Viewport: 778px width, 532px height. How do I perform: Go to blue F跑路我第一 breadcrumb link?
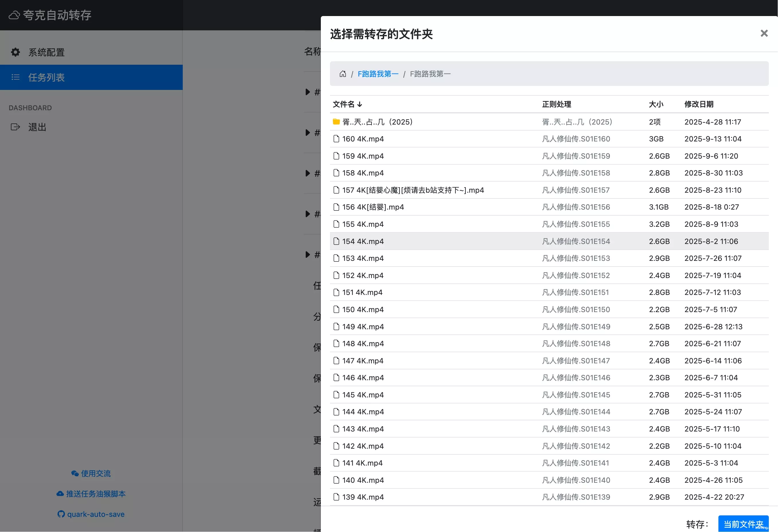378,74
